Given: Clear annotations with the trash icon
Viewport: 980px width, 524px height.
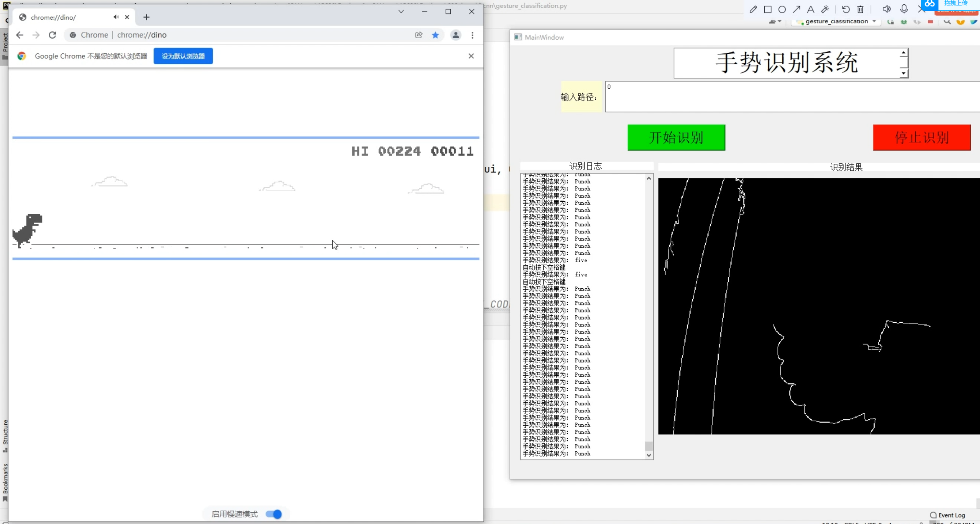Looking at the screenshot, I should (861, 9).
